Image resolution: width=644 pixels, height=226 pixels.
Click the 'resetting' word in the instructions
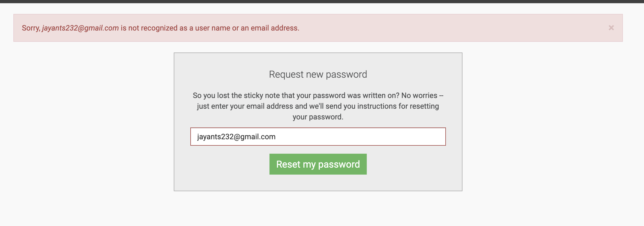point(424,106)
